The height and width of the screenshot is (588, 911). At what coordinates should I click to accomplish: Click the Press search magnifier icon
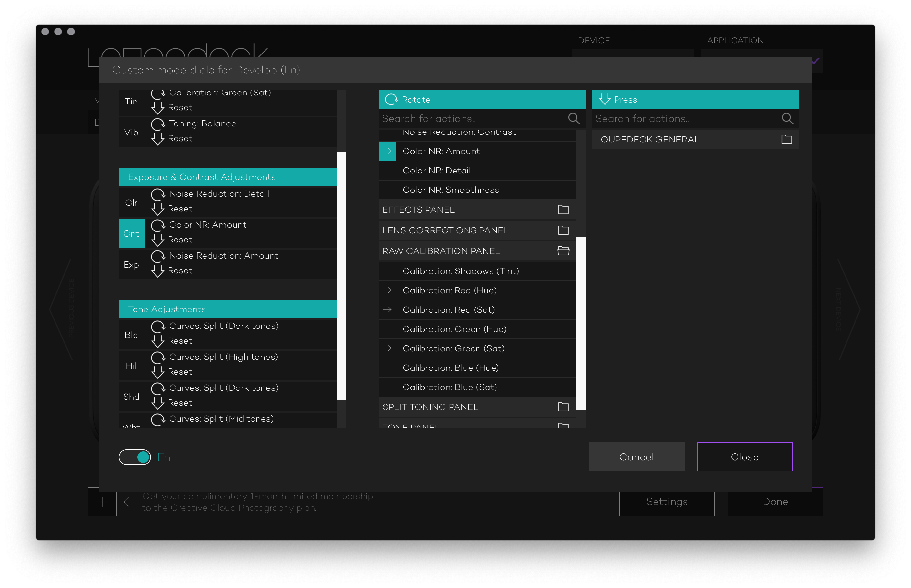point(787,119)
